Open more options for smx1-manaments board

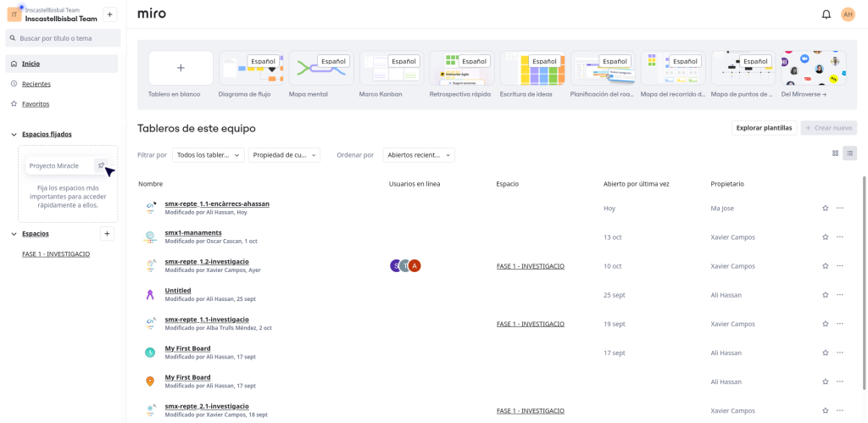click(840, 237)
